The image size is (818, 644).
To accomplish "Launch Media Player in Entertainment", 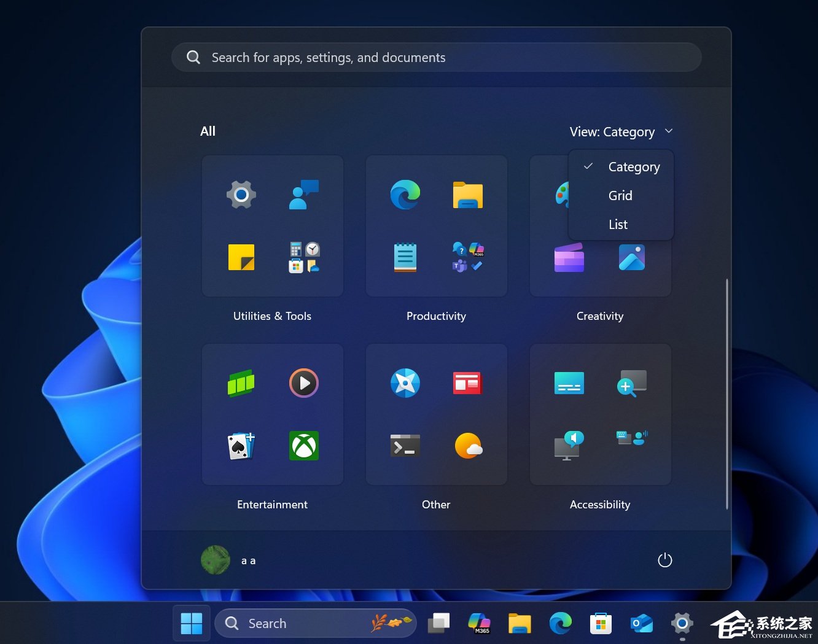I will click(304, 383).
